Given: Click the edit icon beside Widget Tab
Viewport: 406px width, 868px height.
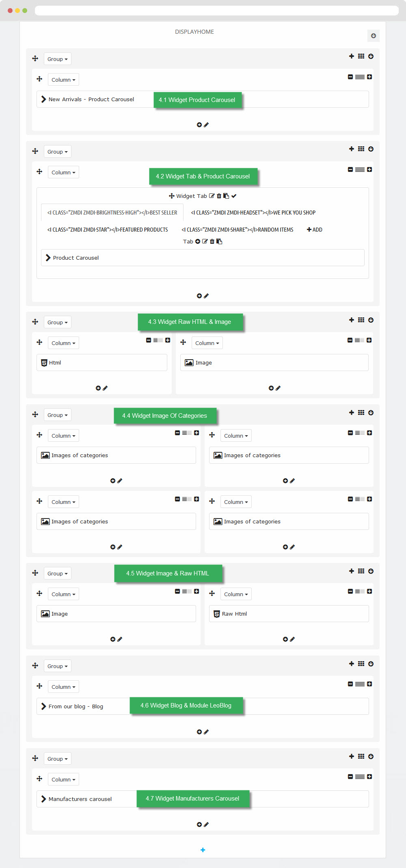Looking at the screenshot, I should pos(212,196).
